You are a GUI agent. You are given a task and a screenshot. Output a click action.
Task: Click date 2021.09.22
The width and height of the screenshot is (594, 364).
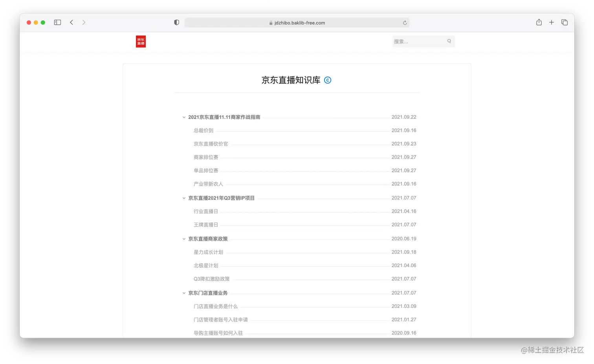(404, 117)
